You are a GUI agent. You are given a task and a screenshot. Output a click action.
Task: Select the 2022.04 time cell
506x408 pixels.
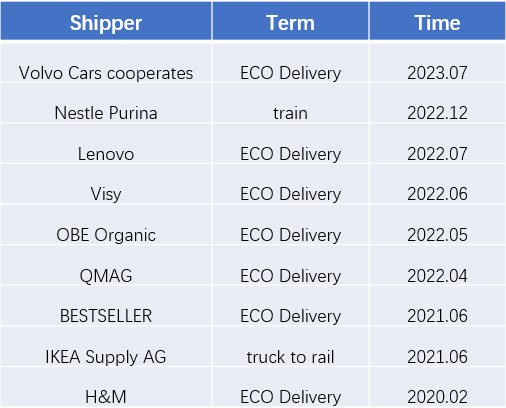(437, 265)
